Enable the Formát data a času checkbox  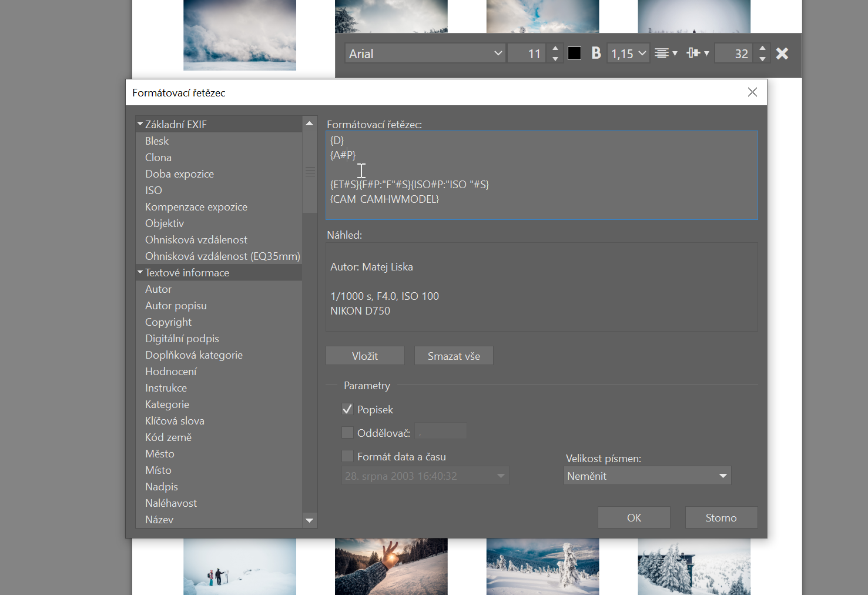348,456
